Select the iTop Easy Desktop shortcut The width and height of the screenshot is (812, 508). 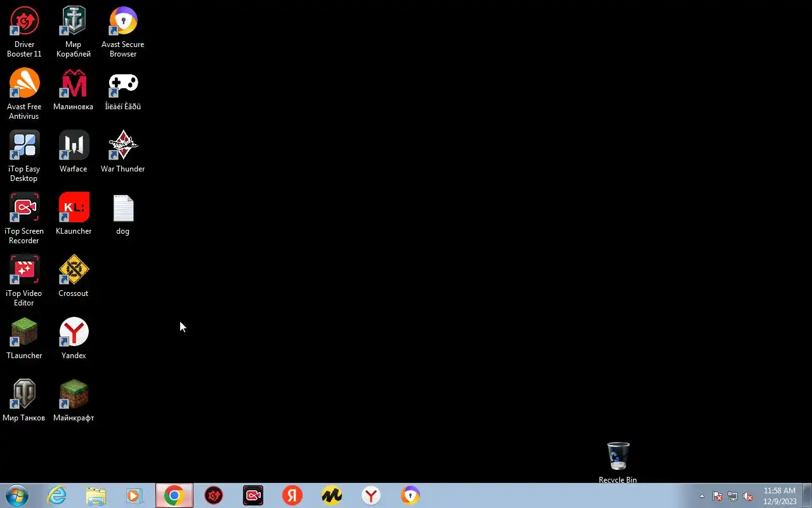pyautogui.click(x=24, y=156)
